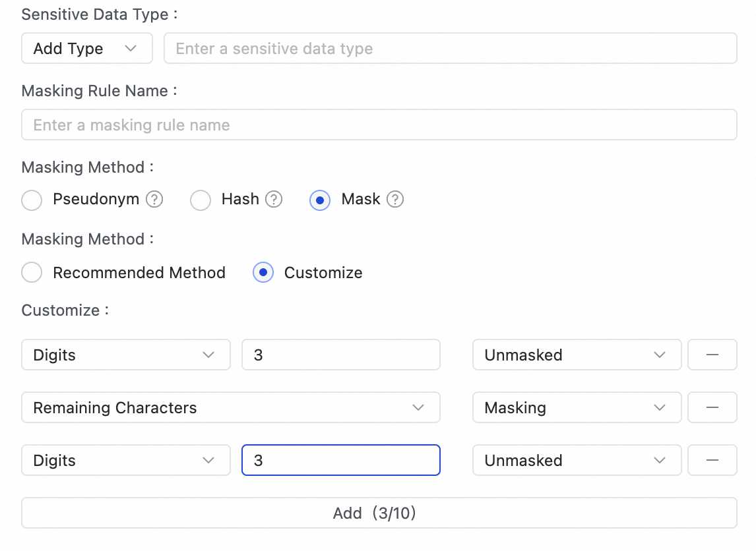The image size is (756, 551).
Task: Focus the masking rule name field
Action: click(x=379, y=125)
